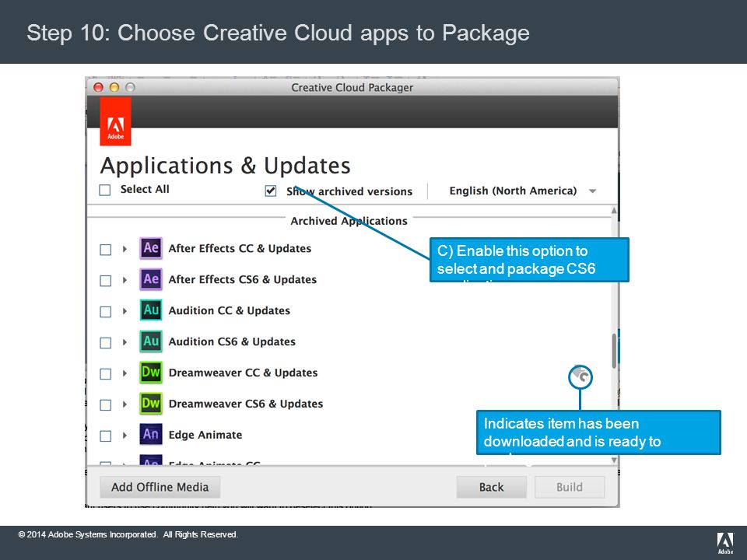Check Audition CC & Updates checkbox

tap(105, 311)
